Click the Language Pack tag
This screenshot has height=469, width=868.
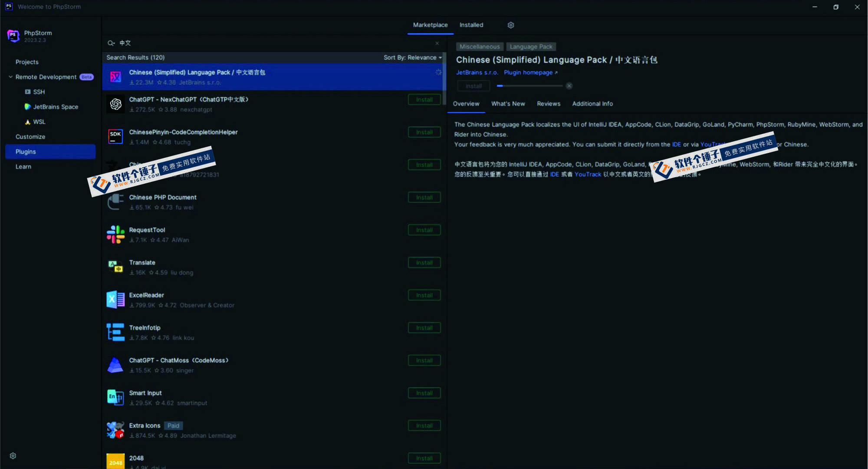tap(531, 46)
